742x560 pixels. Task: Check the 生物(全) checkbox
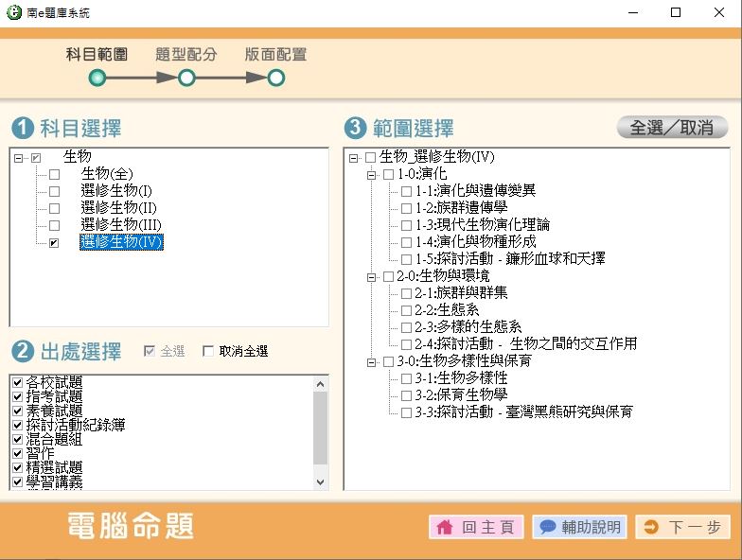point(55,174)
